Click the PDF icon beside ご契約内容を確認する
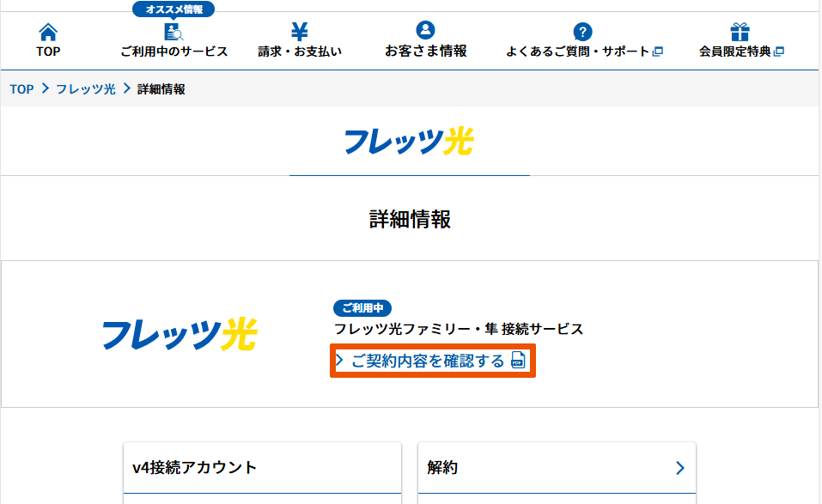The image size is (822, 504). coord(518,361)
